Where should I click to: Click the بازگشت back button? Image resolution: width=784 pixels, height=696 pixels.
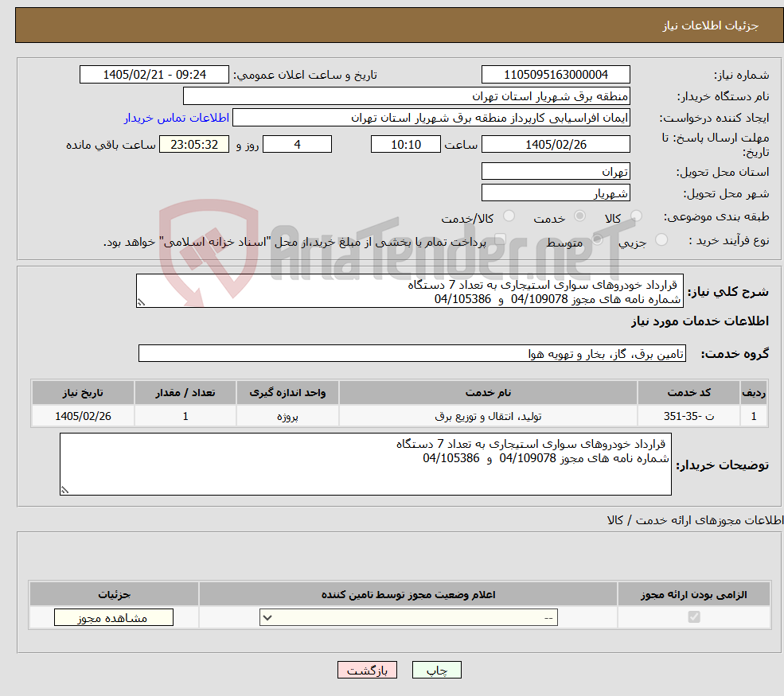tap(367, 670)
